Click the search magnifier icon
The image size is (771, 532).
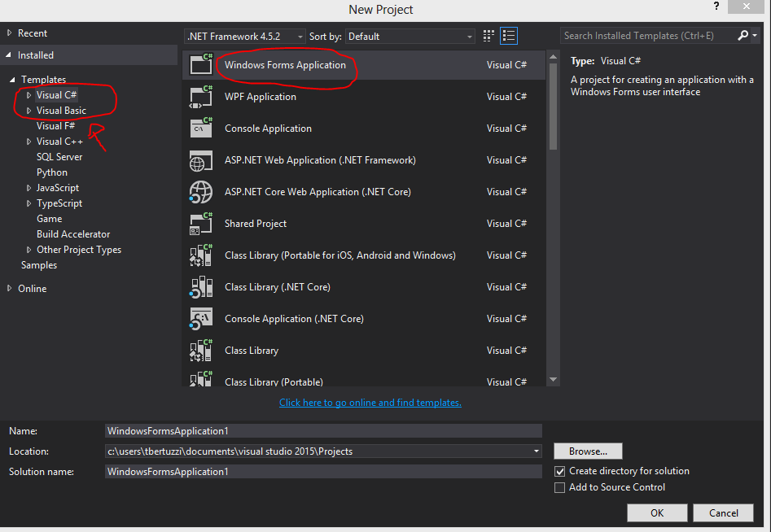click(x=743, y=36)
